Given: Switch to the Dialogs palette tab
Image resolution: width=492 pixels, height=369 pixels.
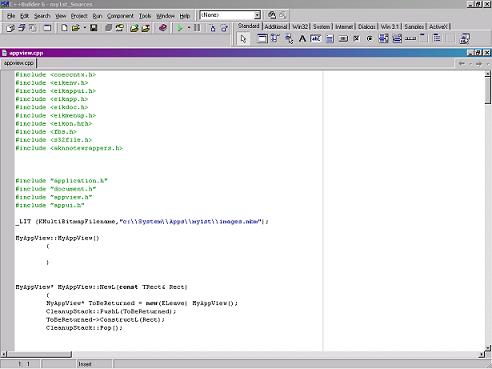Looking at the screenshot, I should click(367, 27).
